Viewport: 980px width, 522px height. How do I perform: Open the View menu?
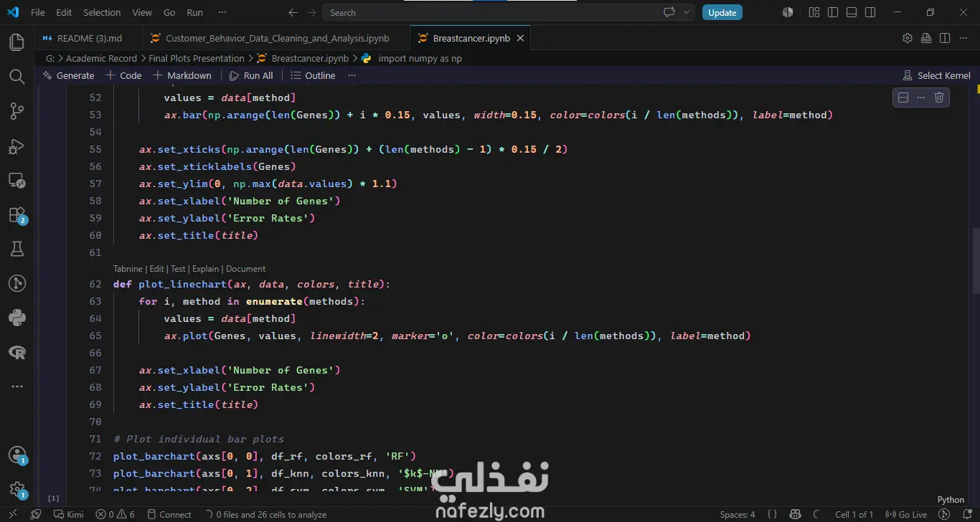[x=142, y=12]
